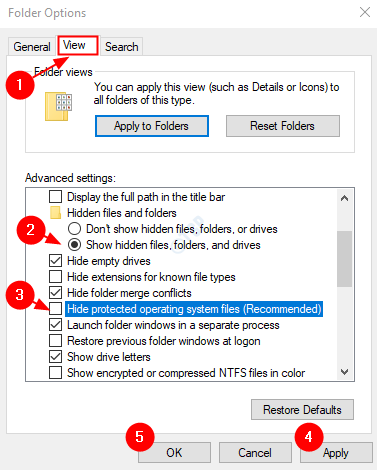Confirm with the OK button
This screenshot has height=470, width=377.
pos(174,453)
